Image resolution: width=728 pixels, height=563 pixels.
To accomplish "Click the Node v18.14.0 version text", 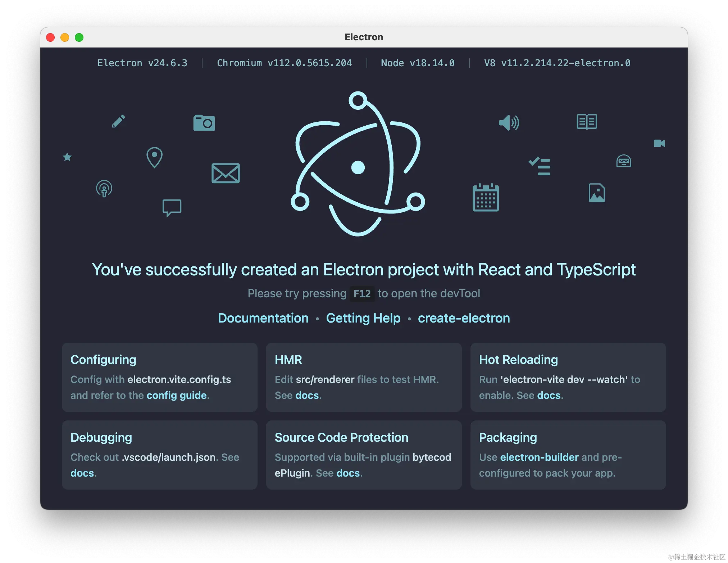I will [x=418, y=63].
